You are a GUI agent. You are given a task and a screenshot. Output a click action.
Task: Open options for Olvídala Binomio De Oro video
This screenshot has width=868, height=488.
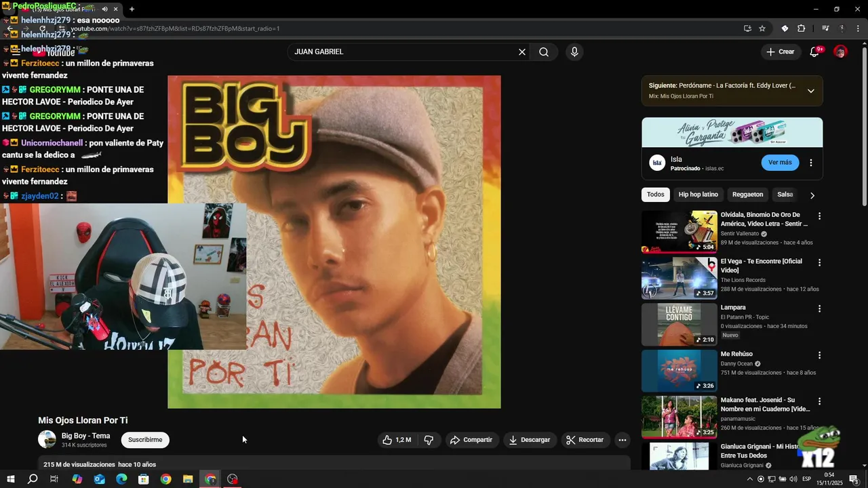(x=819, y=216)
